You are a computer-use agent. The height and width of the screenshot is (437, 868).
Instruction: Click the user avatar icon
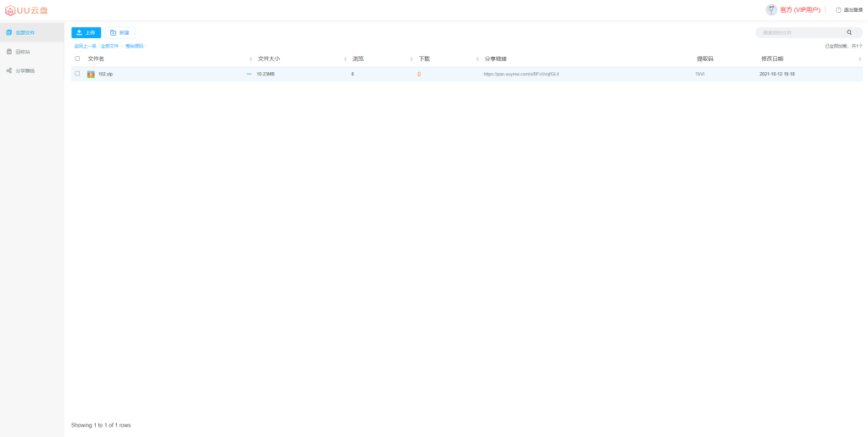pos(771,10)
